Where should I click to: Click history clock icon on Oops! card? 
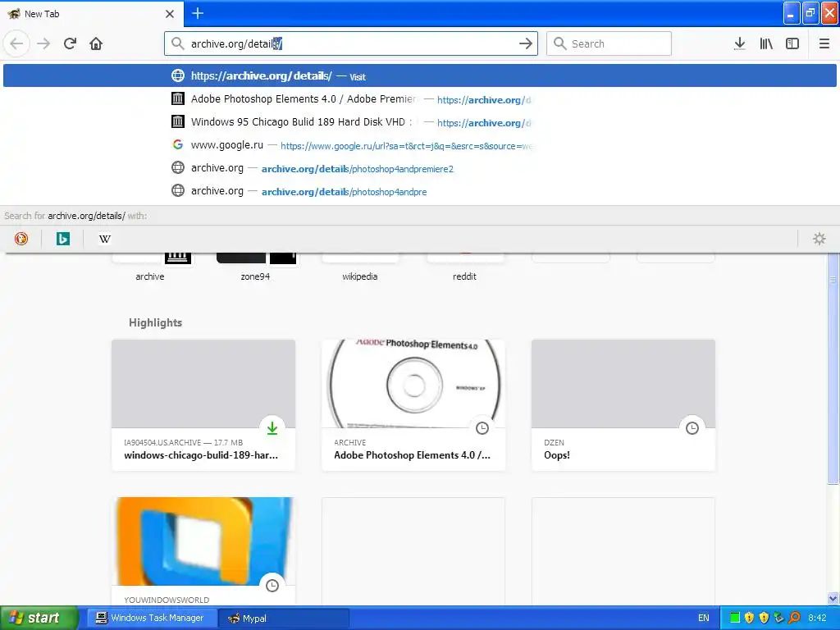pyautogui.click(x=692, y=428)
